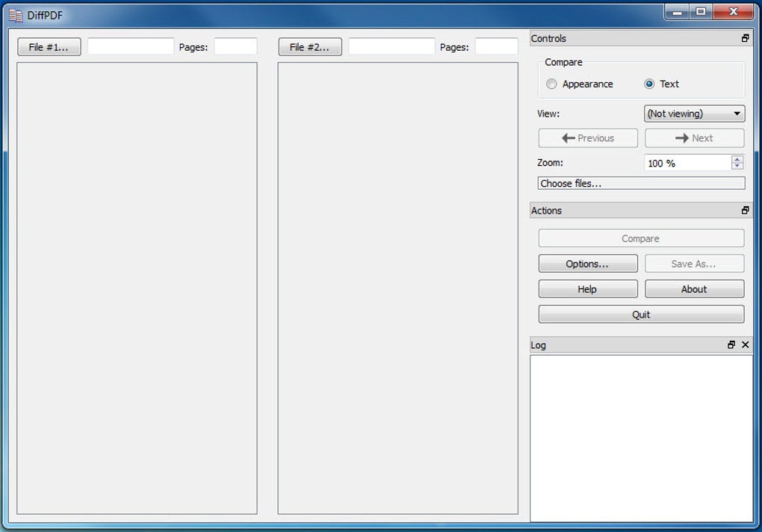The width and height of the screenshot is (762, 532).
Task: Open the File #2 chooser
Action: 309,46
